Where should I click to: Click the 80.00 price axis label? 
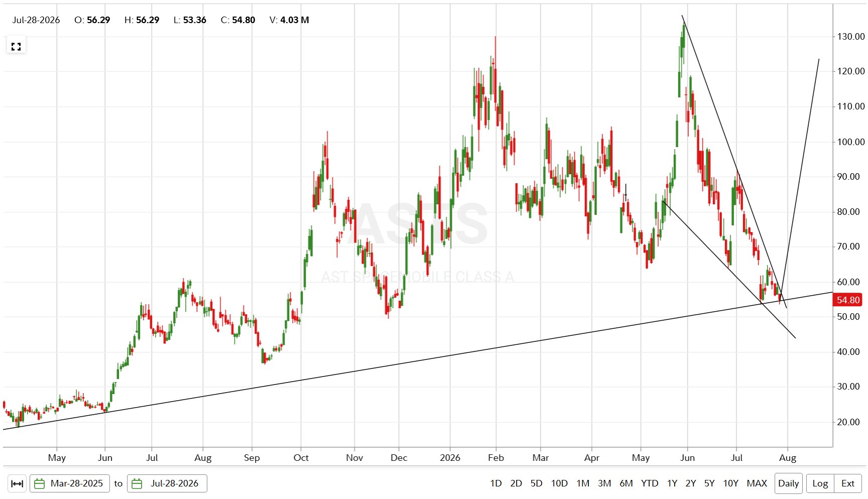[x=848, y=212]
